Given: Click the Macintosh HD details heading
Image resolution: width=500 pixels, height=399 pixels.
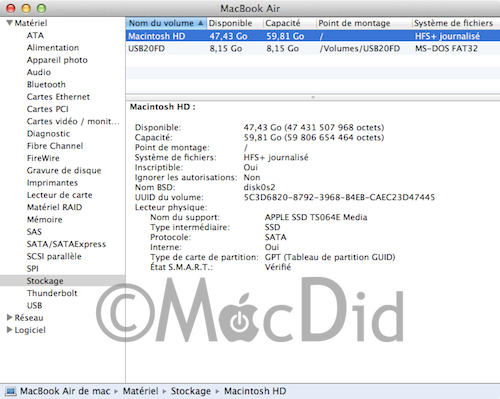Looking at the screenshot, I should tap(163, 107).
